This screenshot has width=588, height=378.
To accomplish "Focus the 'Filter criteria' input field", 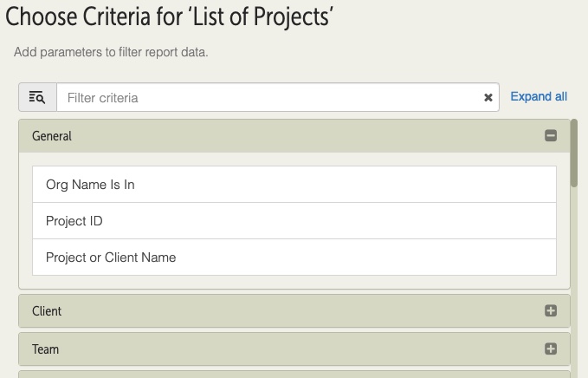I will [x=270, y=98].
